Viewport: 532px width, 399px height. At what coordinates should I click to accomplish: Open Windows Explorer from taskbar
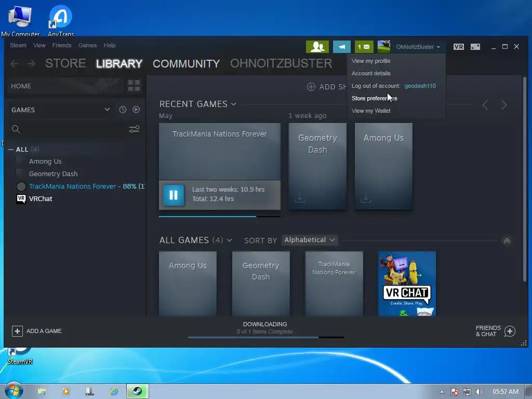(x=42, y=392)
